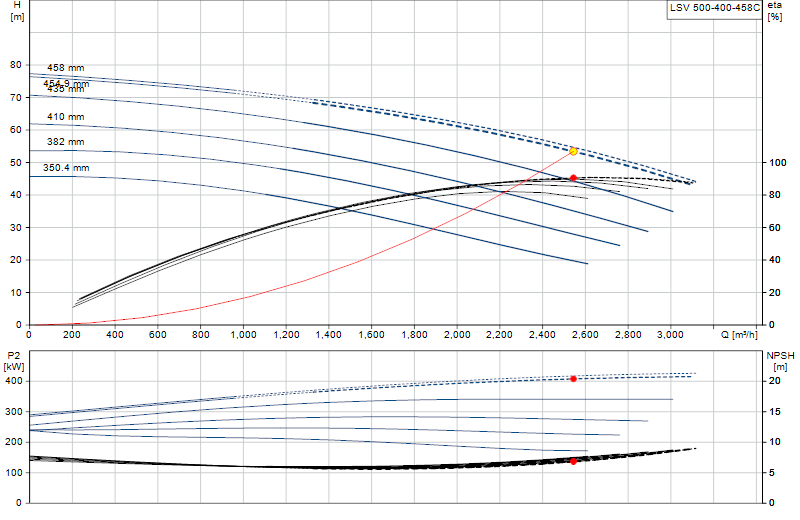Click the yellow duty point marker
Image resolution: width=800 pixels, height=520 pixels.
point(573,152)
